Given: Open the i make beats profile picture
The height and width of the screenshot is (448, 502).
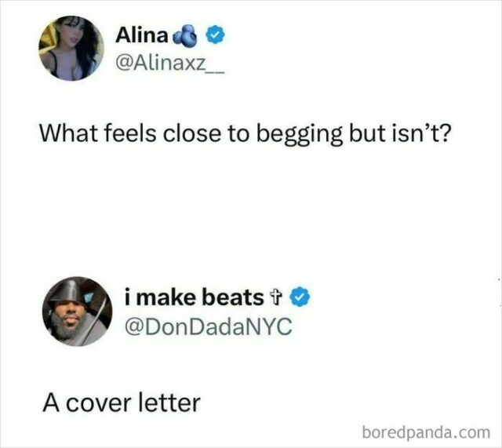Looking at the screenshot, I should (x=77, y=311).
